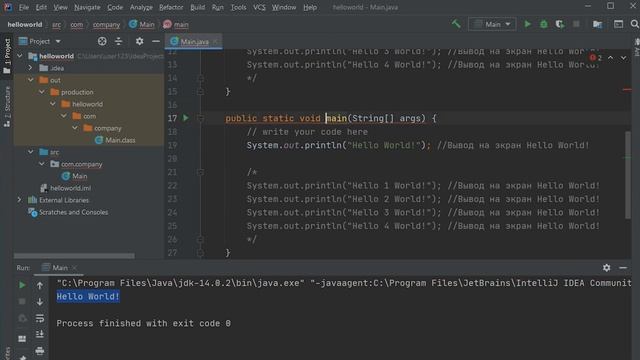Click the company breadcrumb

pos(106,24)
